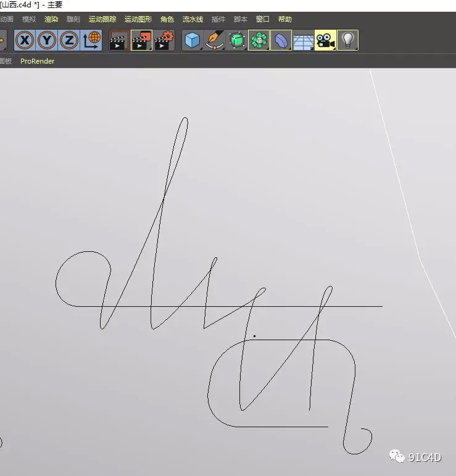Open the 帮助 menu
This screenshot has width=456, height=476.
pyautogui.click(x=285, y=19)
